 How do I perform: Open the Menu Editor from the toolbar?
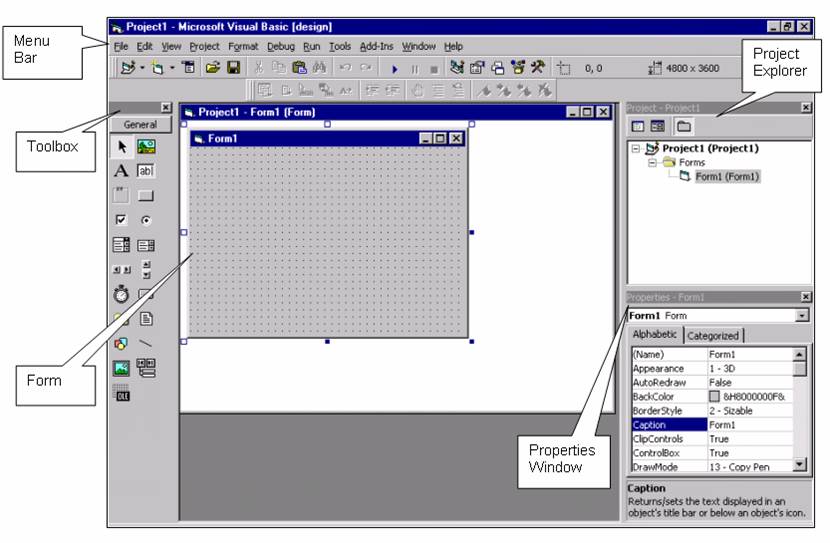click(x=188, y=67)
